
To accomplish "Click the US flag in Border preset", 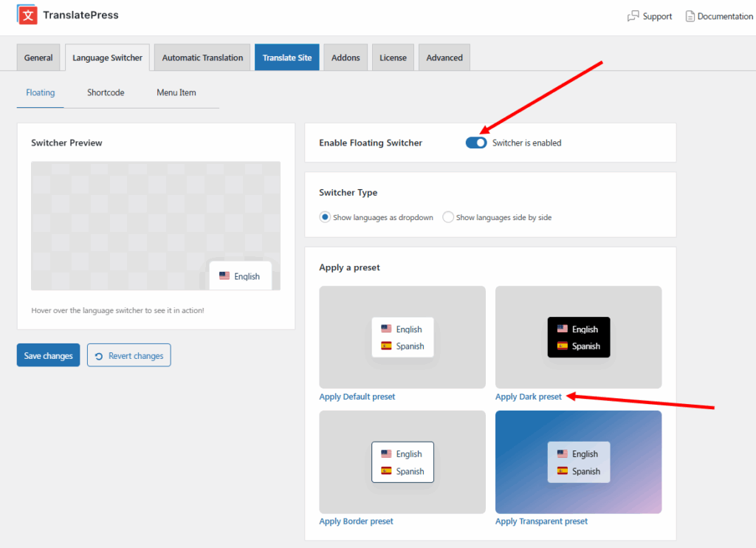I will [x=386, y=453].
